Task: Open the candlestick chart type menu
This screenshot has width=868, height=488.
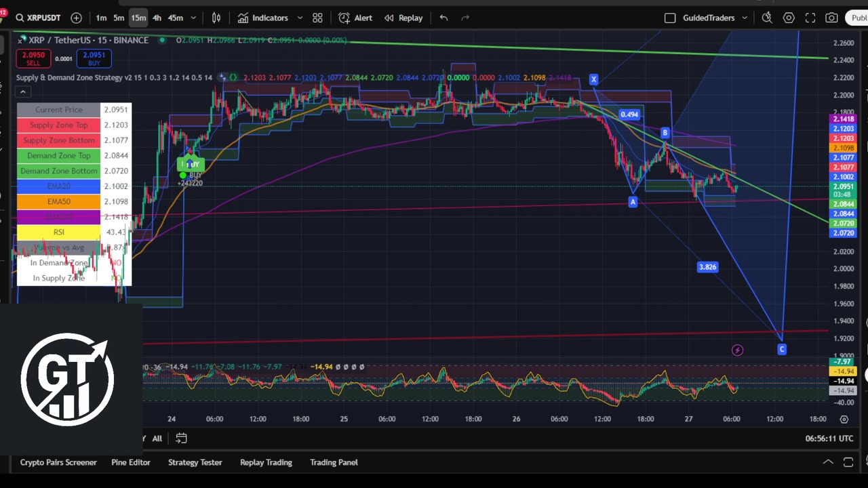Action: (216, 18)
